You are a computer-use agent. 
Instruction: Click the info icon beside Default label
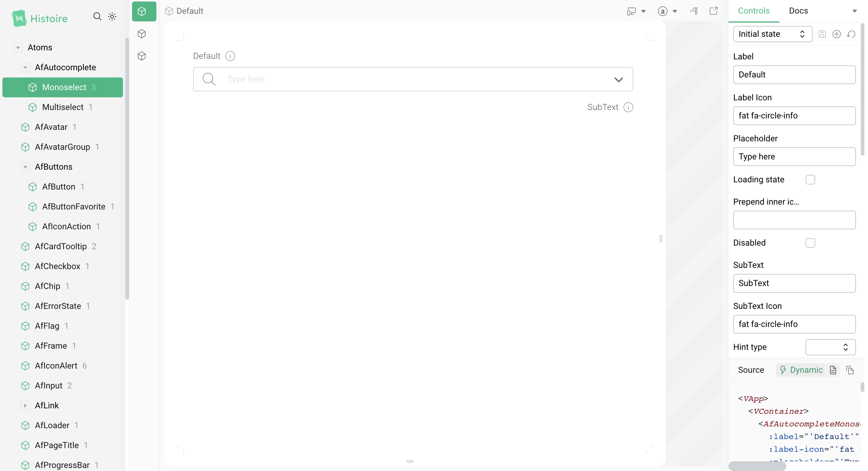pyautogui.click(x=230, y=56)
